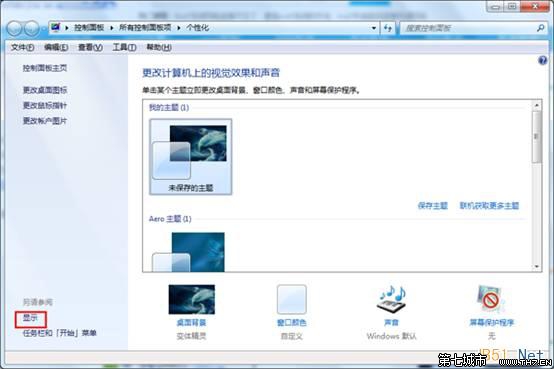Click the 屏幕保护程序 text label link
Viewport: 554px width, 369px height.
click(491, 322)
